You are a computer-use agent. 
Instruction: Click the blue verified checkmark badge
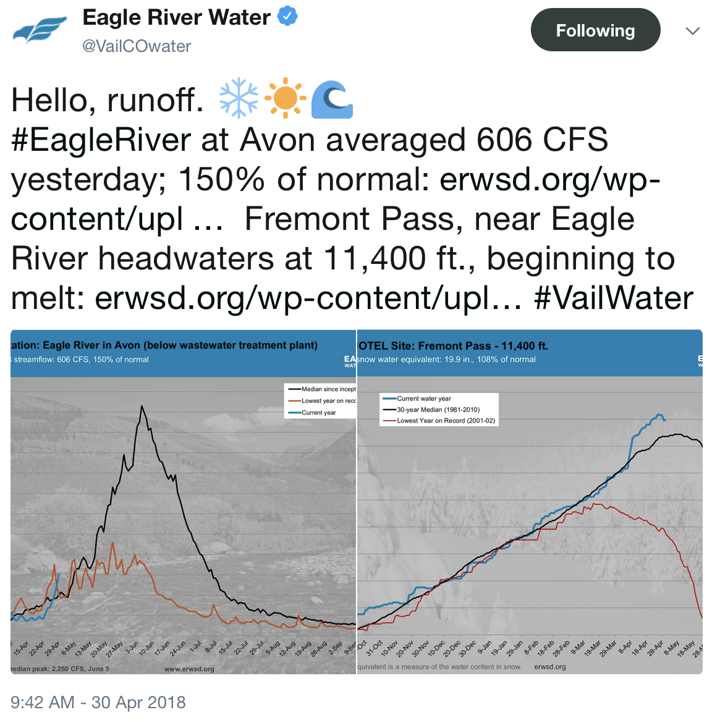[x=287, y=17]
